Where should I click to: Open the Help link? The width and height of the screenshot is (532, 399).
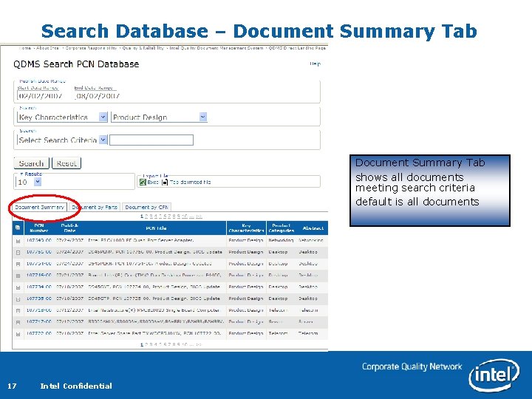(315, 64)
